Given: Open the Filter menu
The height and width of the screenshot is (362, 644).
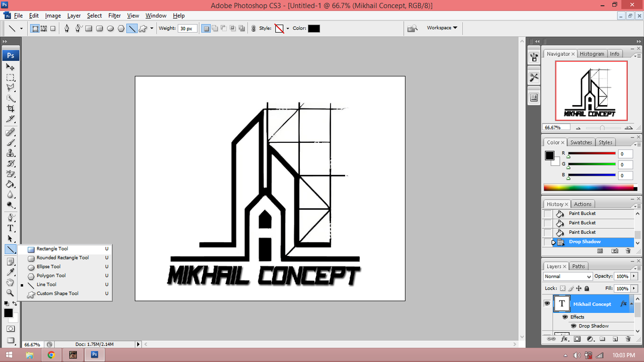Looking at the screenshot, I should click(x=115, y=16).
